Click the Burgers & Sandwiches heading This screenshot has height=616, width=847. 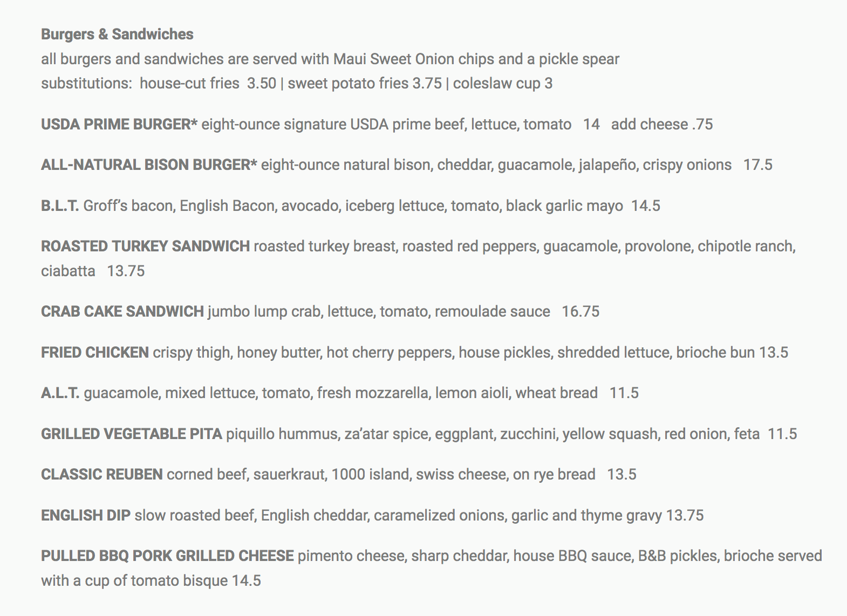tap(117, 35)
